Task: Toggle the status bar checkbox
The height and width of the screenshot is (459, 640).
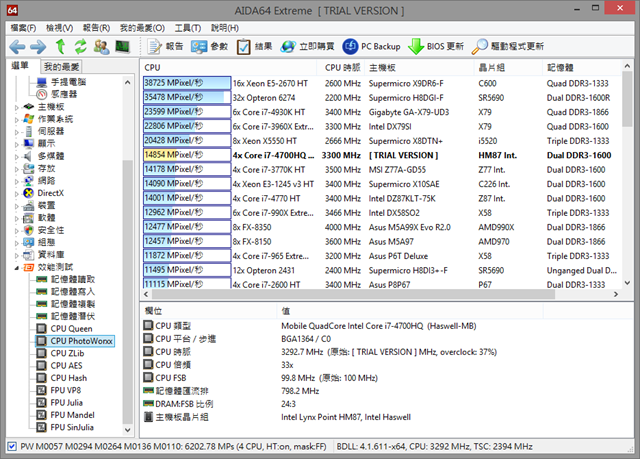Action: tap(12, 446)
